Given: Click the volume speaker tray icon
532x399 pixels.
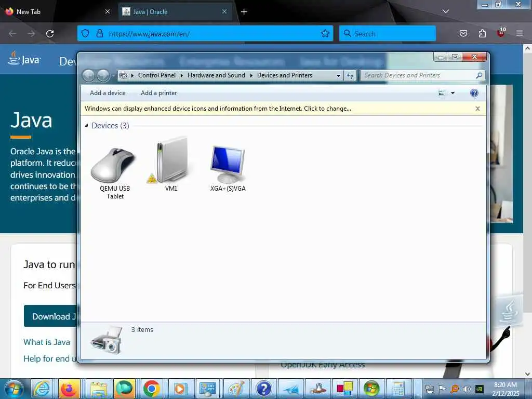Looking at the screenshot, I should click(x=467, y=389).
